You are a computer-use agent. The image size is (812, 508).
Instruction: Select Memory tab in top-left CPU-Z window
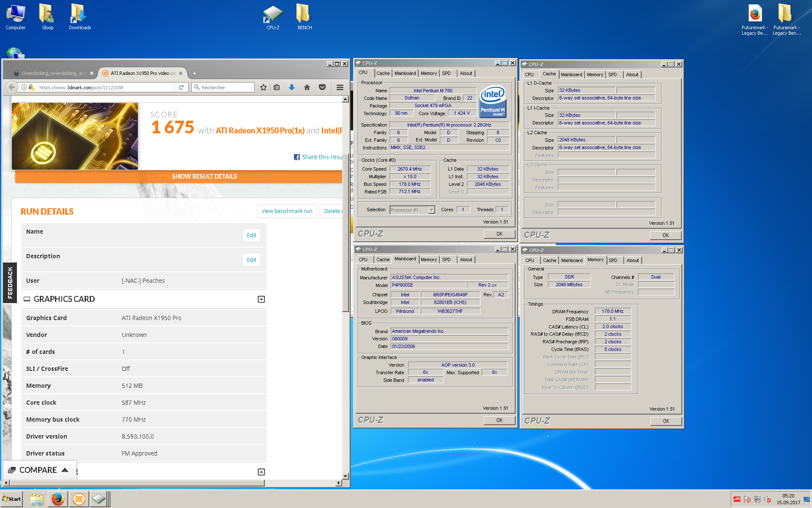pyautogui.click(x=429, y=73)
